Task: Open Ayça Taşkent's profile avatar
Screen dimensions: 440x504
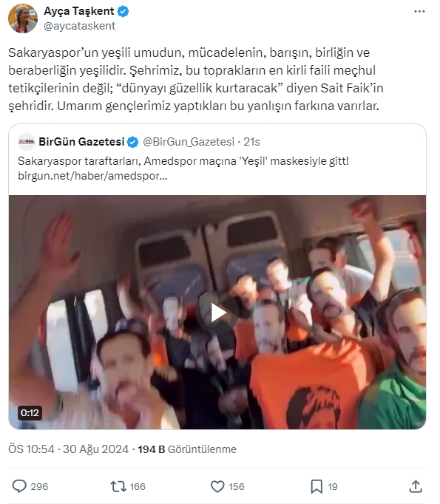Action: [x=23, y=18]
